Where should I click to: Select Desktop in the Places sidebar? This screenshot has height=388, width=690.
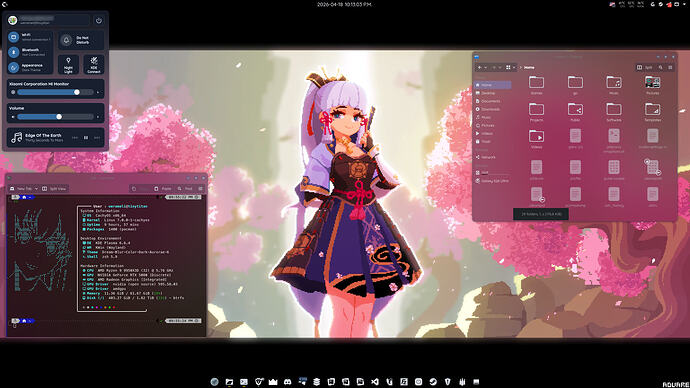point(493,93)
